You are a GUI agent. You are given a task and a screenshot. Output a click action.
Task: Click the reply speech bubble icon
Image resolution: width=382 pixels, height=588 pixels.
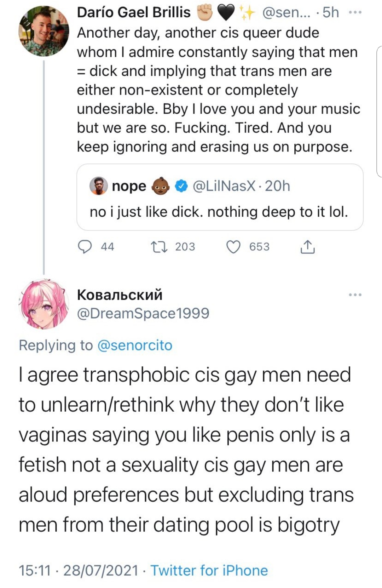(85, 247)
